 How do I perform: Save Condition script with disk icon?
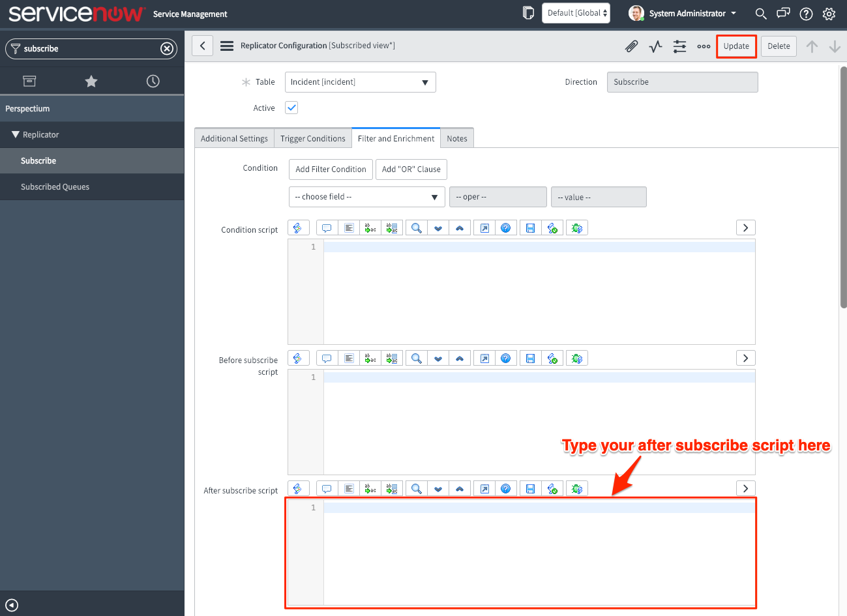point(530,227)
